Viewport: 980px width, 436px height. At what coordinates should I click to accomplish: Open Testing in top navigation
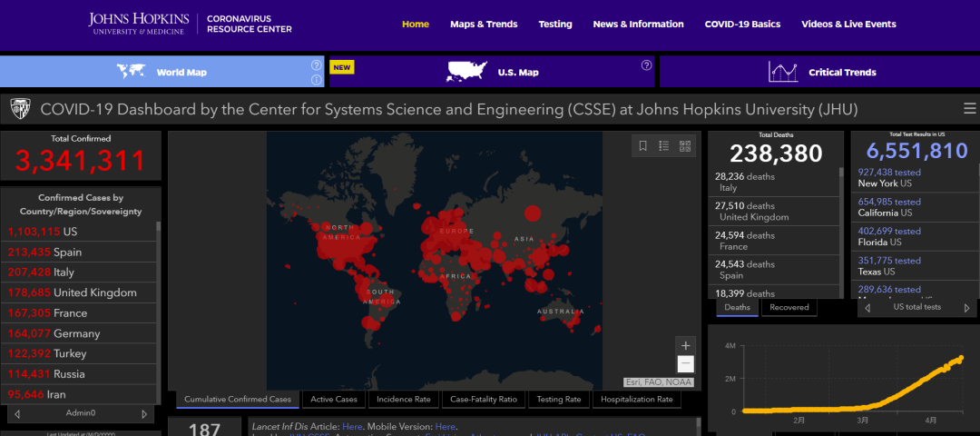(x=555, y=25)
